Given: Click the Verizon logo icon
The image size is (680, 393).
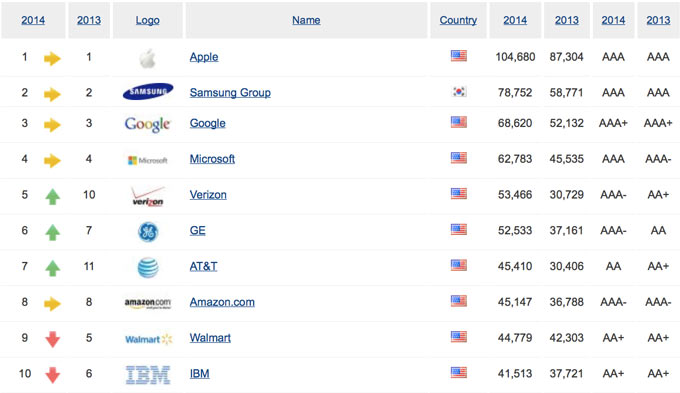Looking at the screenshot, I should click(x=148, y=196).
